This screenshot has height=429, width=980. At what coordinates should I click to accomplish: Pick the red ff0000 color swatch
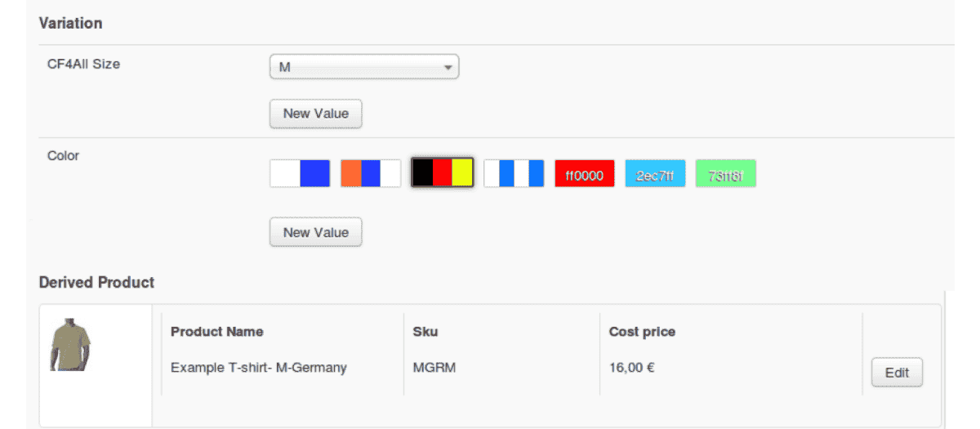point(584,173)
